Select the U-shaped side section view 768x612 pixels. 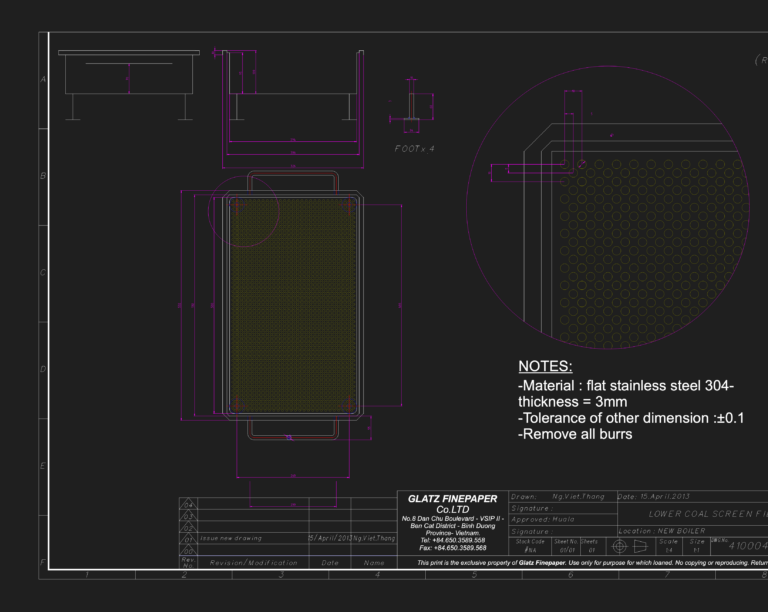coord(293,85)
